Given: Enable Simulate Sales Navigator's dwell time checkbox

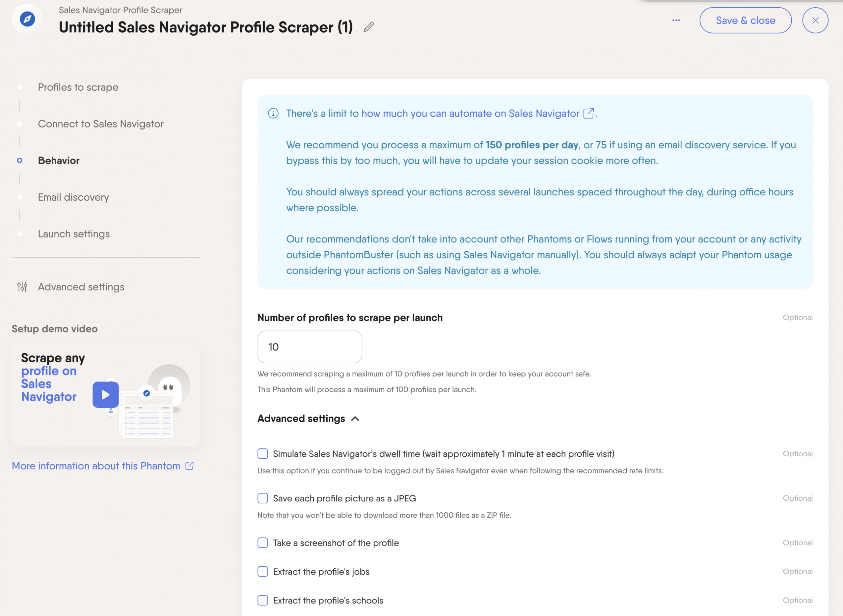Looking at the screenshot, I should pos(263,453).
